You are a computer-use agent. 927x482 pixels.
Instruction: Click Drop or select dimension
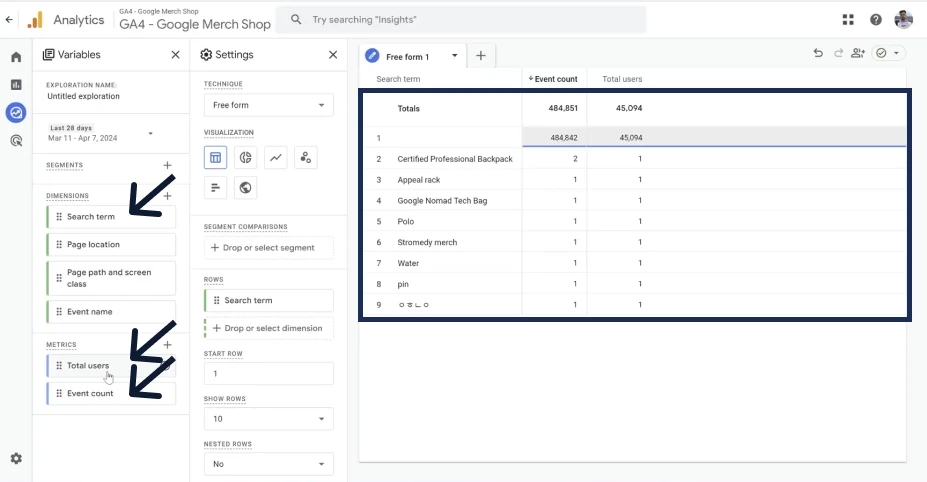point(268,328)
